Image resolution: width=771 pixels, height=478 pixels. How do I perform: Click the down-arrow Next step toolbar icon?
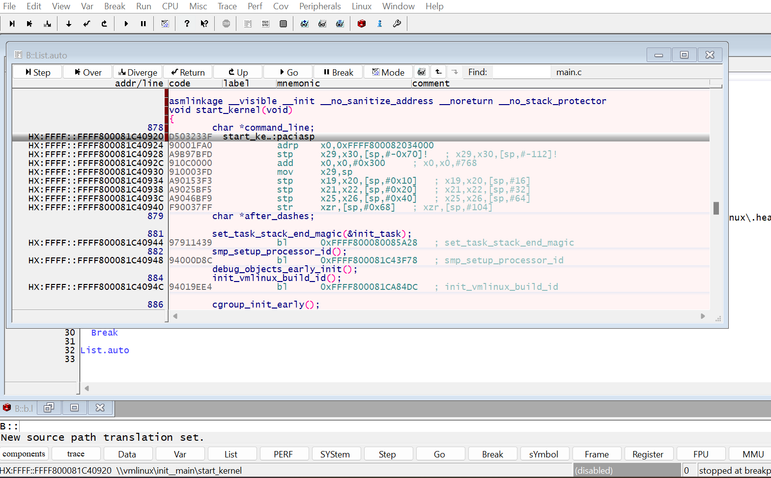click(68, 24)
